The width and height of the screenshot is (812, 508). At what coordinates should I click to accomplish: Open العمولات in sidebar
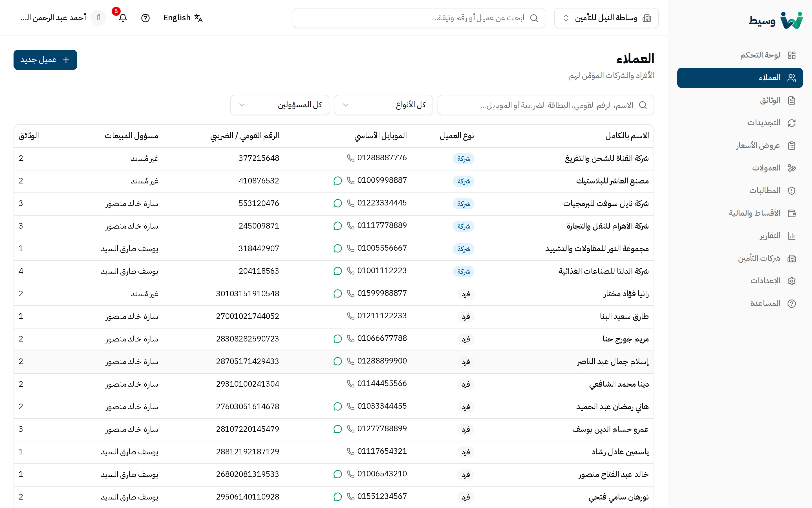point(740,168)
